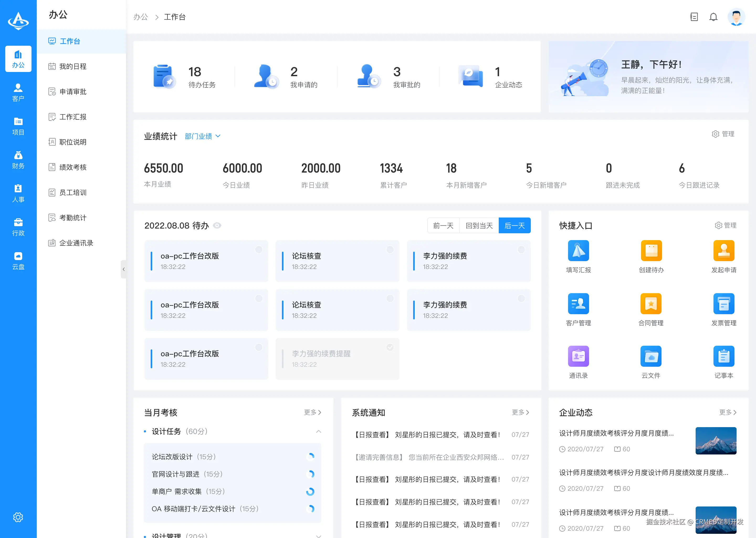Open the 记事本 icon
The height and width of the screenshot is (538, 756).
tap(724, 356)
